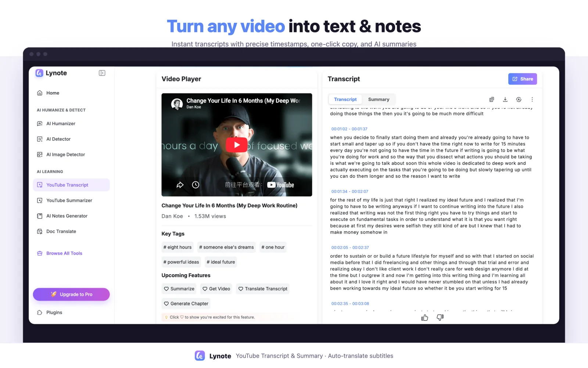Open Plugins from the sidebar

coord(71,312)
